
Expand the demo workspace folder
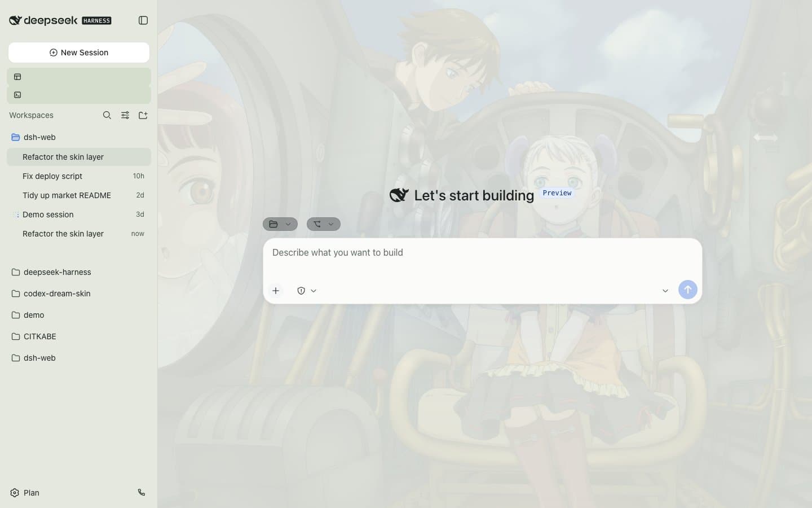click(x=79, y=315)
